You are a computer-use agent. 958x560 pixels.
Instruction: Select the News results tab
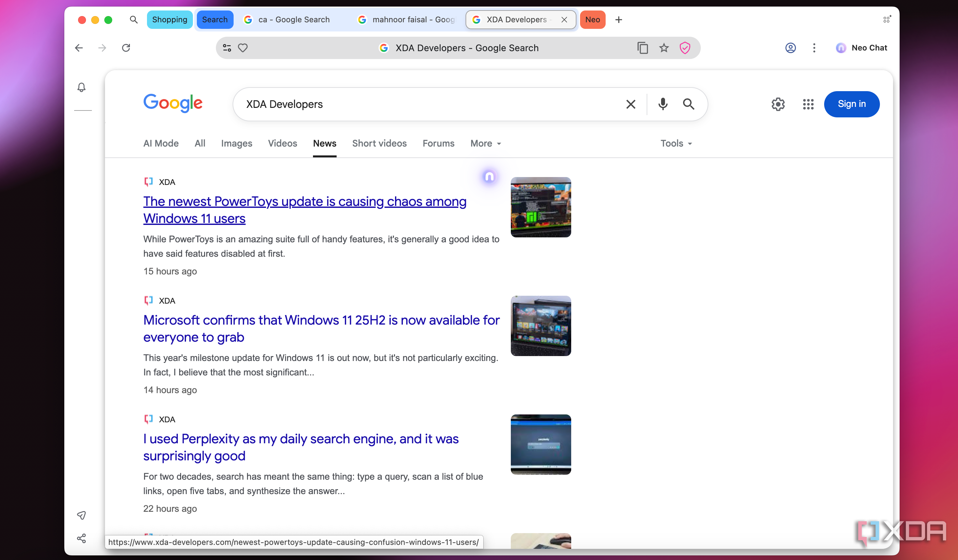coord(325,143)
